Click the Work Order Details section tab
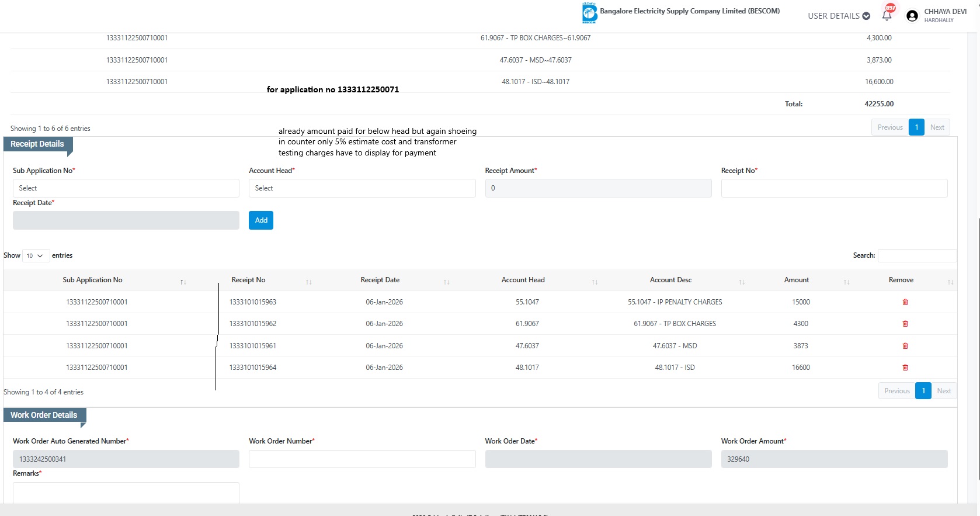This screenshot has height=516, width=980. [44, 415]
